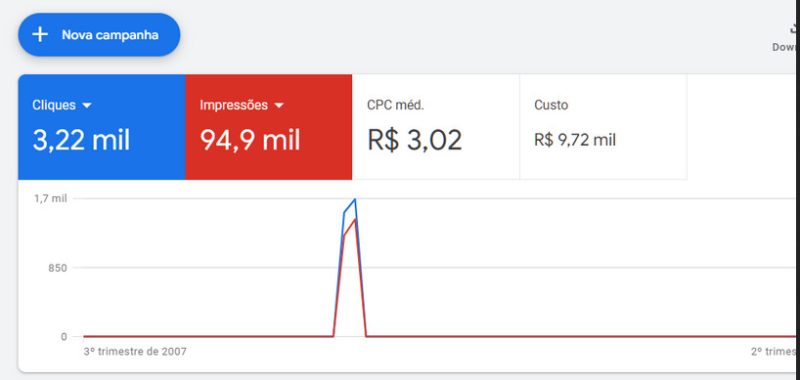
Task: Click the 850 gridline label
Action: tap(58, 268)
